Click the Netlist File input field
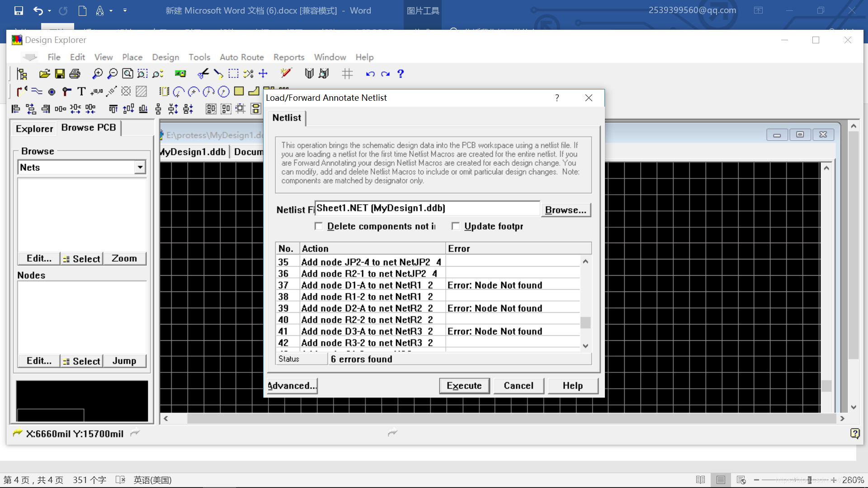The image size is (868, 488). coord(427,208)
